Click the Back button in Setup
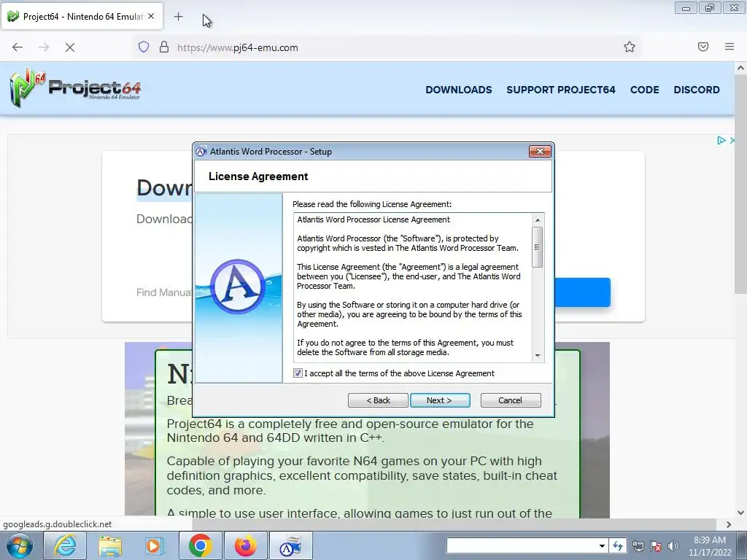This screenshot has width=747, height=560. pyautogui.click(x=378, y=400)
